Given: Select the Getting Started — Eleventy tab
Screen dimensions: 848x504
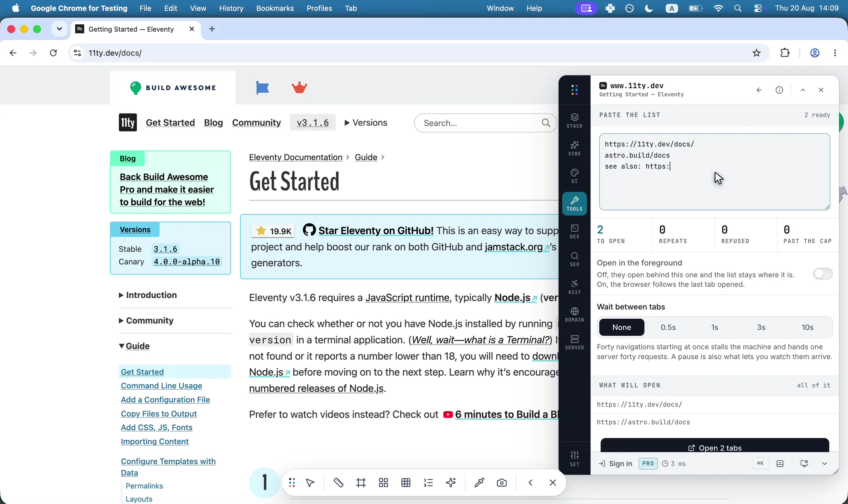Looking at the screenshot, I should click(x=135, y=29).
